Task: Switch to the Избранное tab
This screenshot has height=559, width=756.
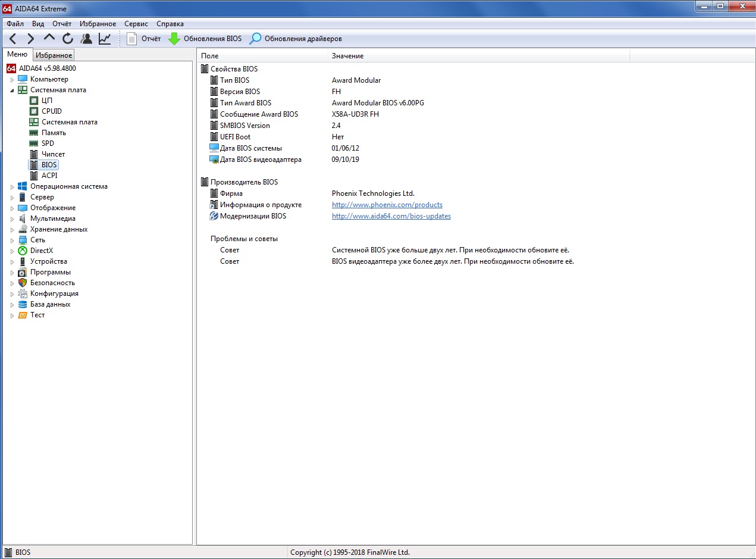Action: tap(54, 55)
